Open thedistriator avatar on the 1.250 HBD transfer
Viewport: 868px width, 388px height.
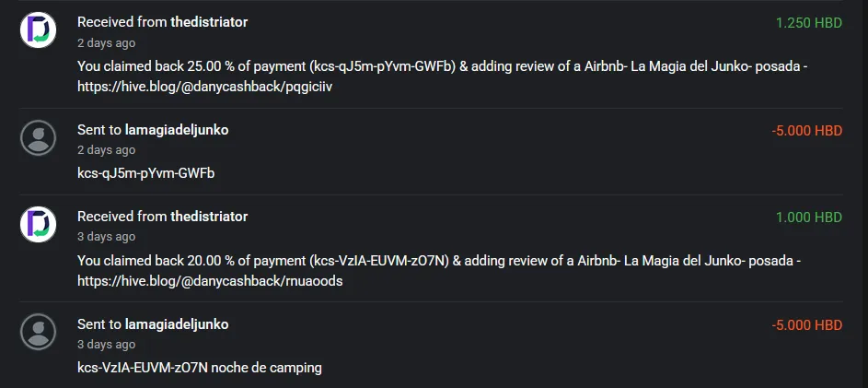pos(38,29)
